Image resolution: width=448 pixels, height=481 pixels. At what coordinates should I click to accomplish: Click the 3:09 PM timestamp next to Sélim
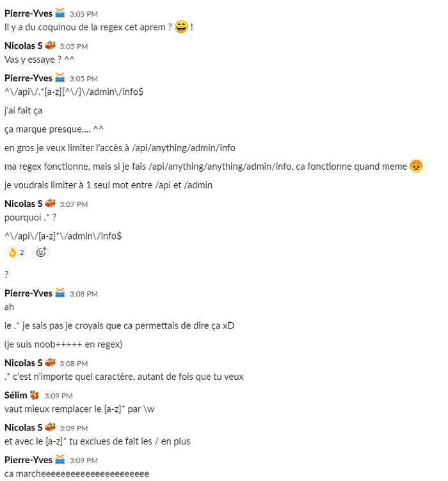pos(58,396)
